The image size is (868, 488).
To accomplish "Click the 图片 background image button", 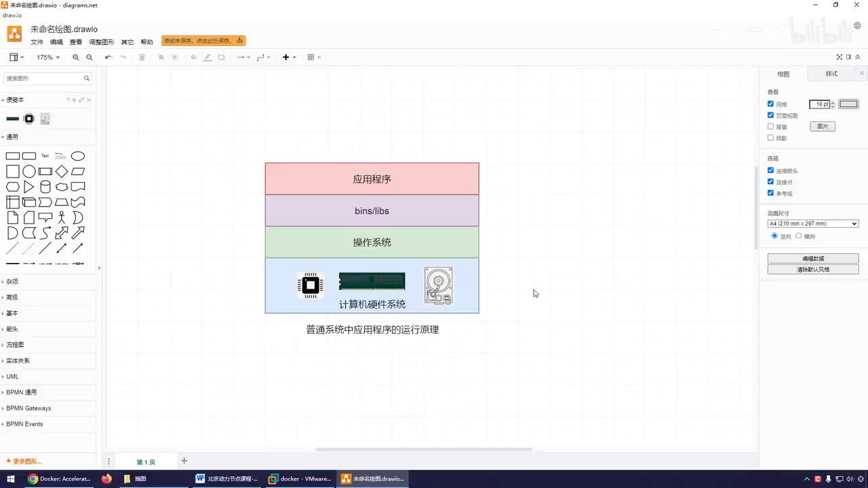I will coord(823,127).
